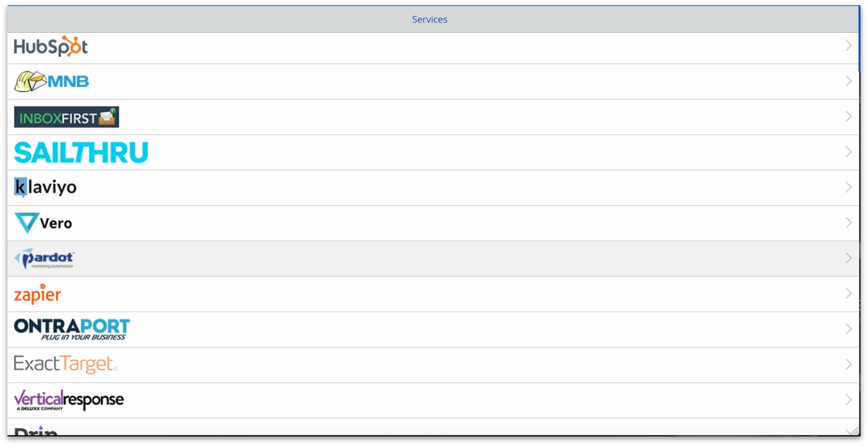Screen dimensions: 868x446
Task: Select the MNB service logo
Action: click(x=51, y=82)
